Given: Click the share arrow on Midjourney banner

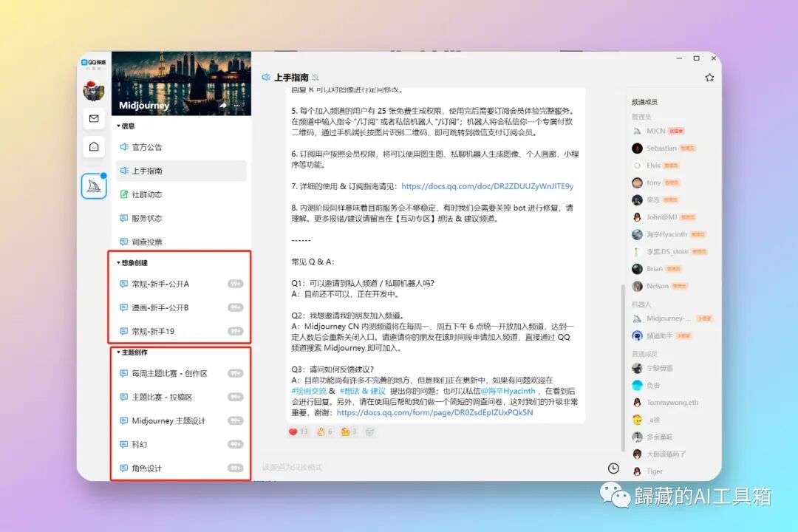Looking at the screenshot, I should (223, 106).
